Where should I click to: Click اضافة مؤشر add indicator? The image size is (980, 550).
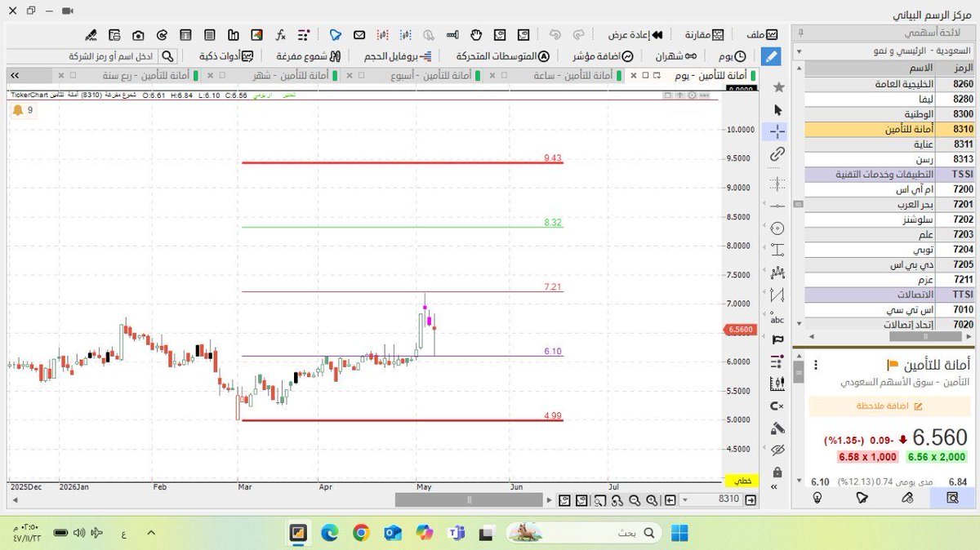pos(603,56)
